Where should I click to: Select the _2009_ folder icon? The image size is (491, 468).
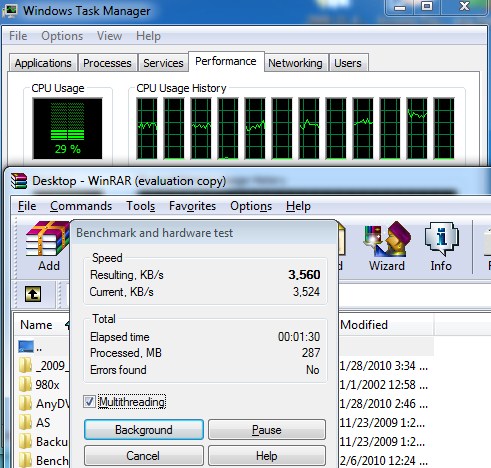click(25, 366)
